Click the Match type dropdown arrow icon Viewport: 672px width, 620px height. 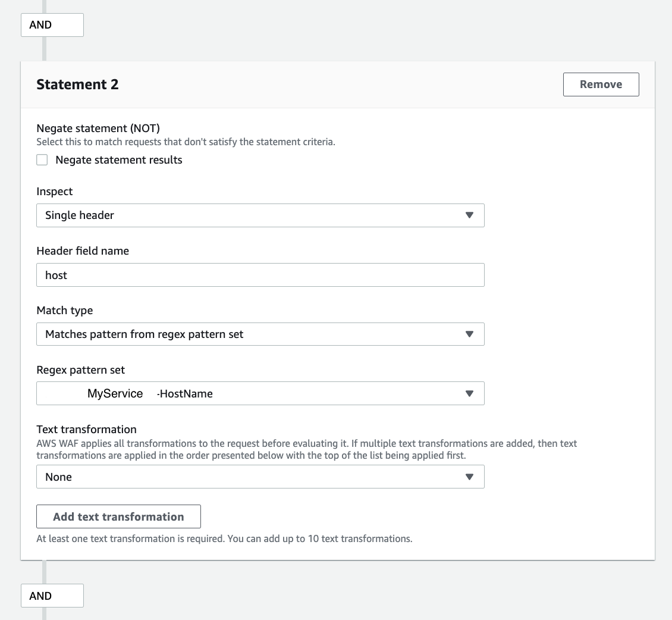(469, 334)
